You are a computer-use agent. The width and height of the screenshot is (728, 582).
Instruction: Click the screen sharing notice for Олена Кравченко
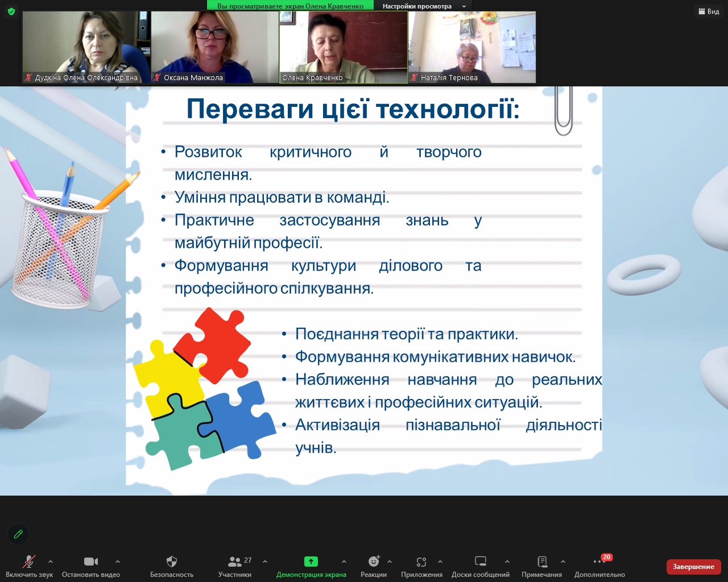290,6
